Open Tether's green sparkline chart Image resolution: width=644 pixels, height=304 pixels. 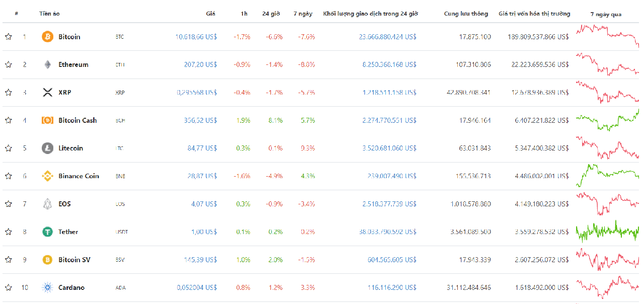point(607,232)
